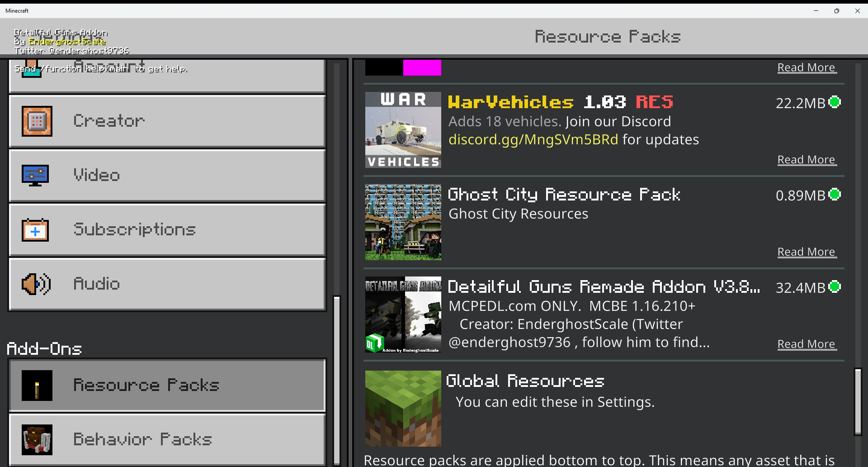This screenshot has width=868, height=467.
Task: Click the settings sidebar scrollbar handle
Action: 337,380
